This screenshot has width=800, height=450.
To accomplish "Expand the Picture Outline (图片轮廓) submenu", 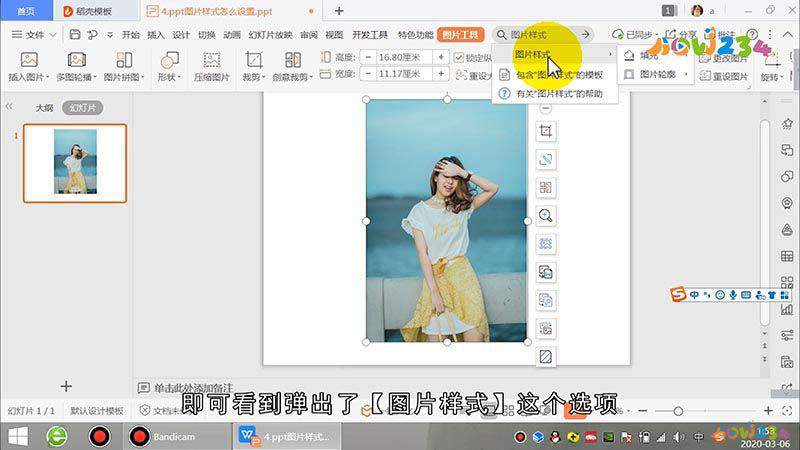I will click(656, 74).
